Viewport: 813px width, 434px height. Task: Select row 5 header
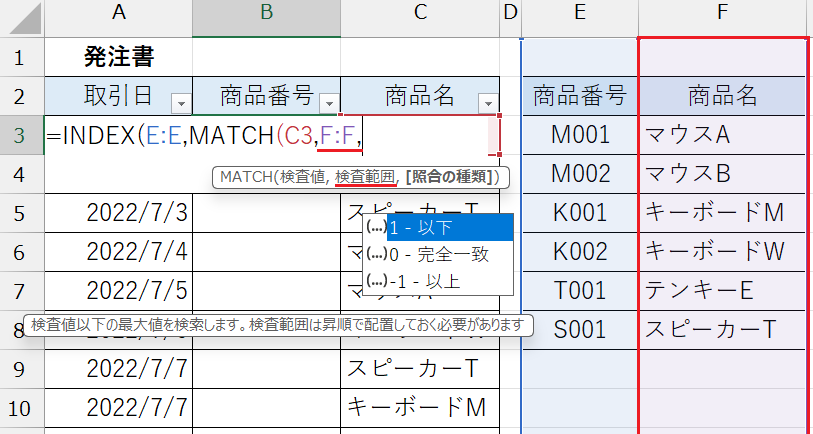[22, 213]
